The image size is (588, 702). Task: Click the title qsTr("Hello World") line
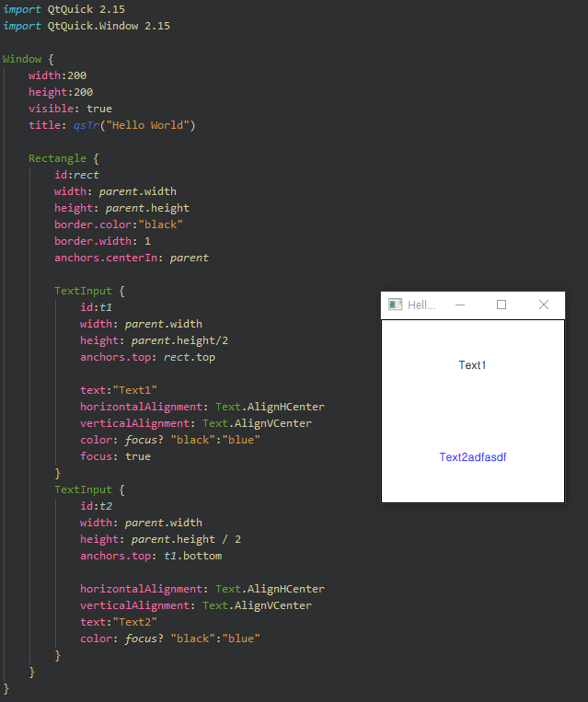pos(112,125)
